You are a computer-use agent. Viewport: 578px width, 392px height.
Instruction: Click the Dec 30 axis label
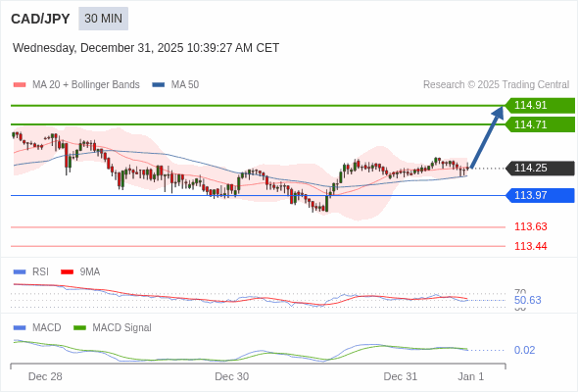(232, 376)
